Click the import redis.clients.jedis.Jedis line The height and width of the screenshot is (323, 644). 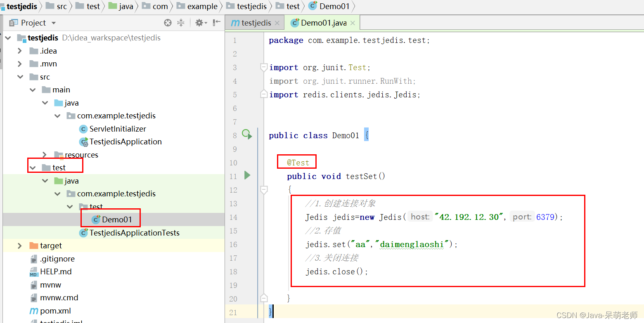click(345, 94)
